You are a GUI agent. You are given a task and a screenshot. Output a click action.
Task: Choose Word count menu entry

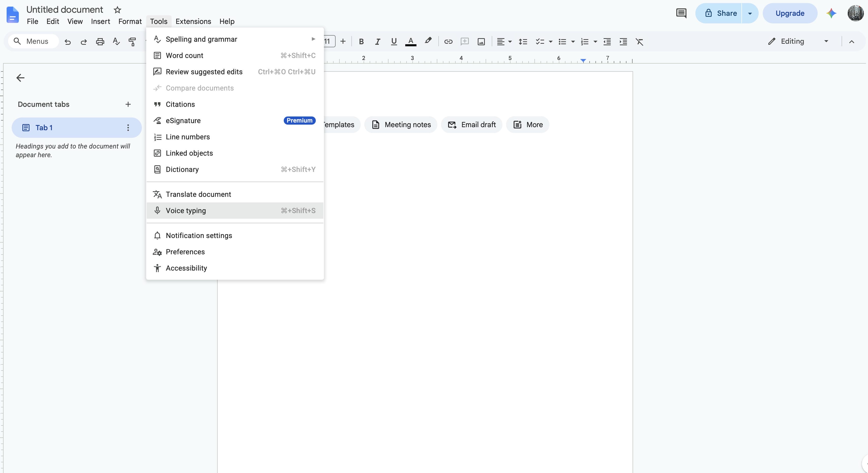pyautogui.click(x=235, y=55)
